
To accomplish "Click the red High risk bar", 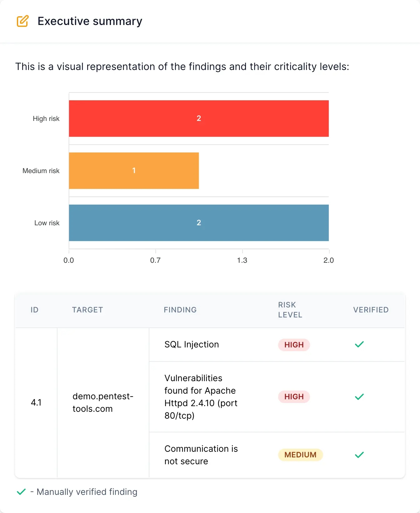I will coord(199,118).
